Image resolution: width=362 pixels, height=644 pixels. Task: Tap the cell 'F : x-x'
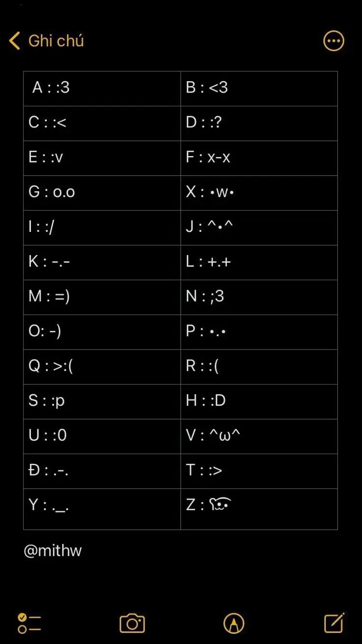[x=259, y=158]
